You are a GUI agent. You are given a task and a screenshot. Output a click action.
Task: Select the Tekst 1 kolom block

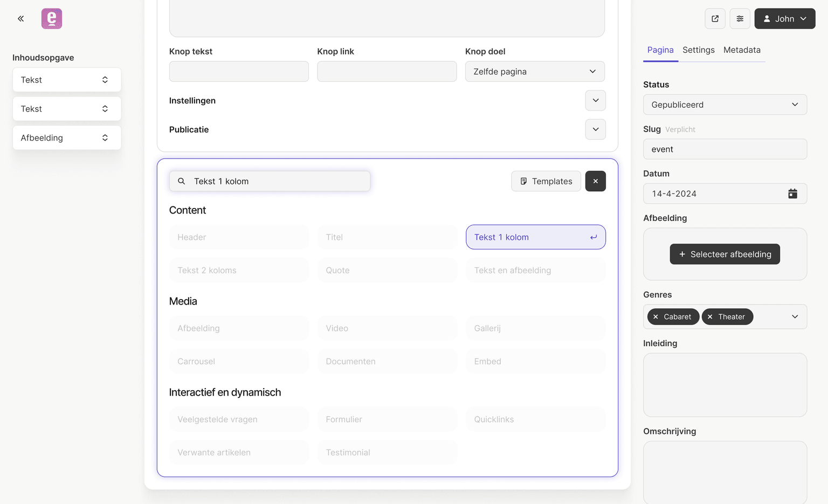click(535, 237)
